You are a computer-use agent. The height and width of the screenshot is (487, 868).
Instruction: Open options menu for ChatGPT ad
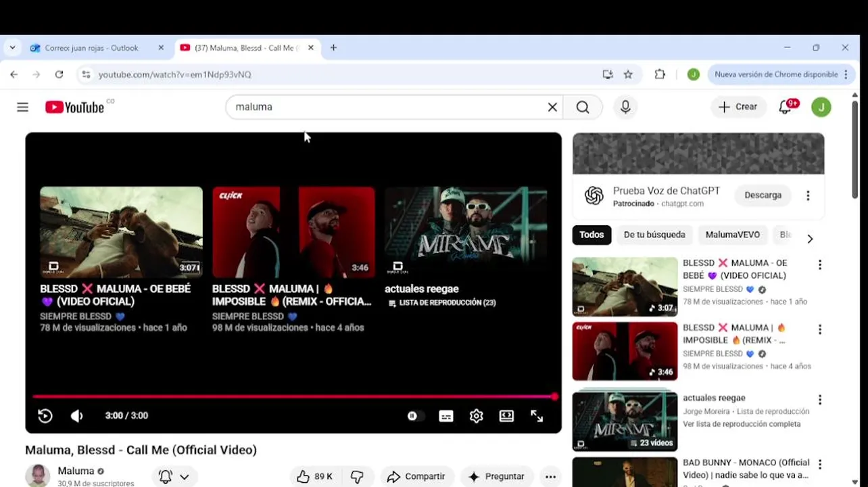[x=808, y=195]
